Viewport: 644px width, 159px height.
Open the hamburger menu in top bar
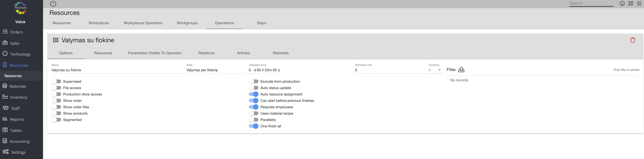(639, 3)
